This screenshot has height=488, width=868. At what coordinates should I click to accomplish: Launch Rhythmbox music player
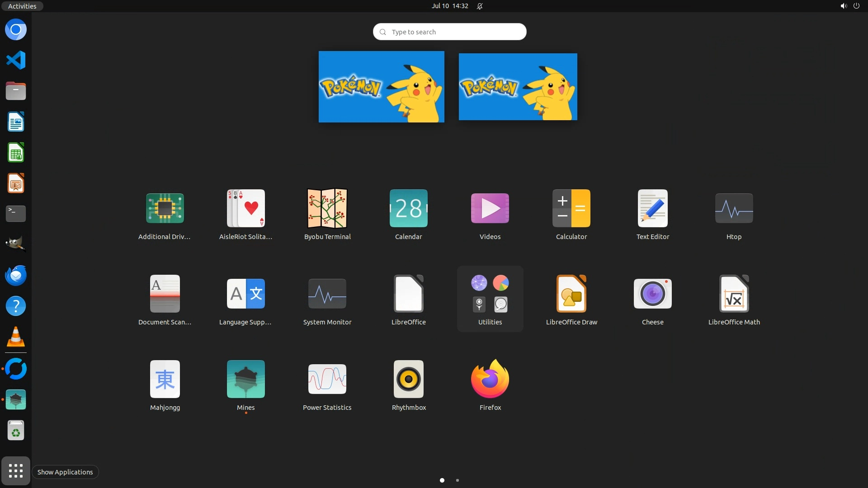[x=408, y=380]
